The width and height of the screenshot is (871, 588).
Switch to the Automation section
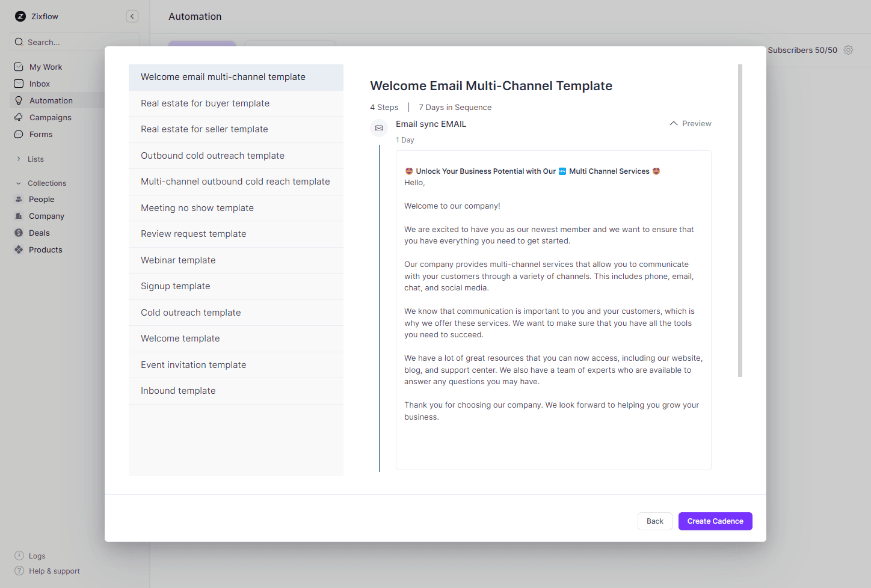[x=51, y=100]
